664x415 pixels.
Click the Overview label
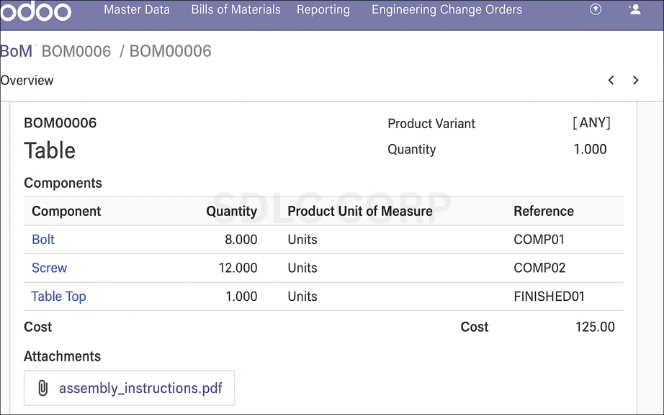[27, 80]
